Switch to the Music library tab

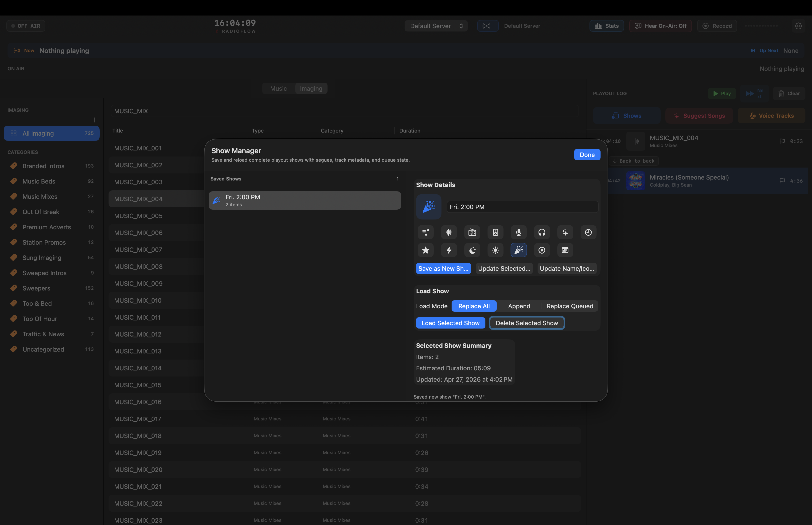coord(278,89)
